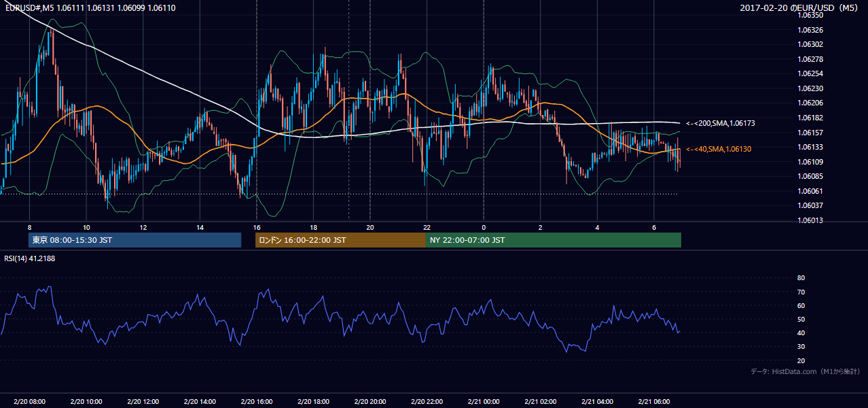This screenshot has width=868, height=408.
Task: Click the London 16:00-22:00 JST session bar
Action: (x=340, y=240)
